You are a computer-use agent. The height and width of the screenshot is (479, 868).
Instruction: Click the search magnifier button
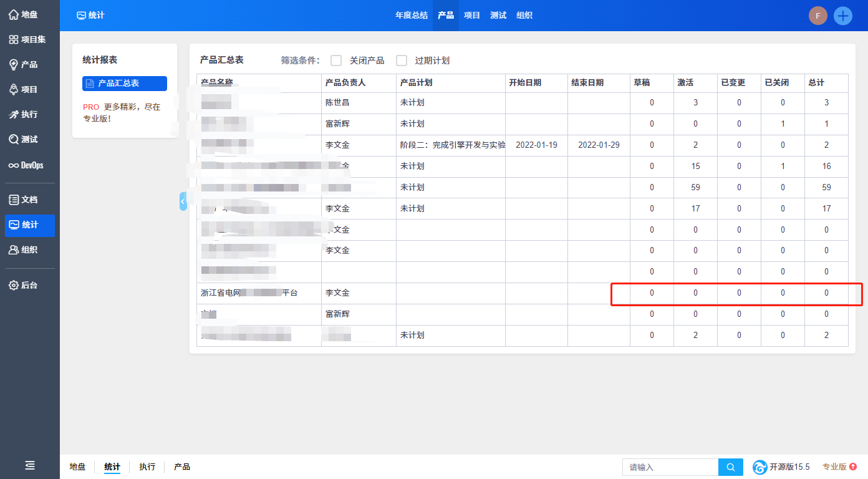click(x=731, y=467)
